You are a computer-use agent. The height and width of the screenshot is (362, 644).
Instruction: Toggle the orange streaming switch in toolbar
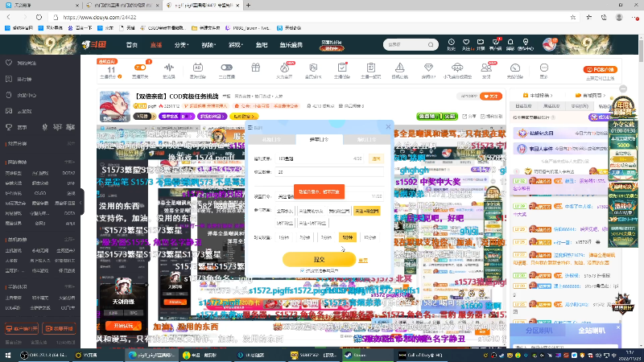point(139,68)
